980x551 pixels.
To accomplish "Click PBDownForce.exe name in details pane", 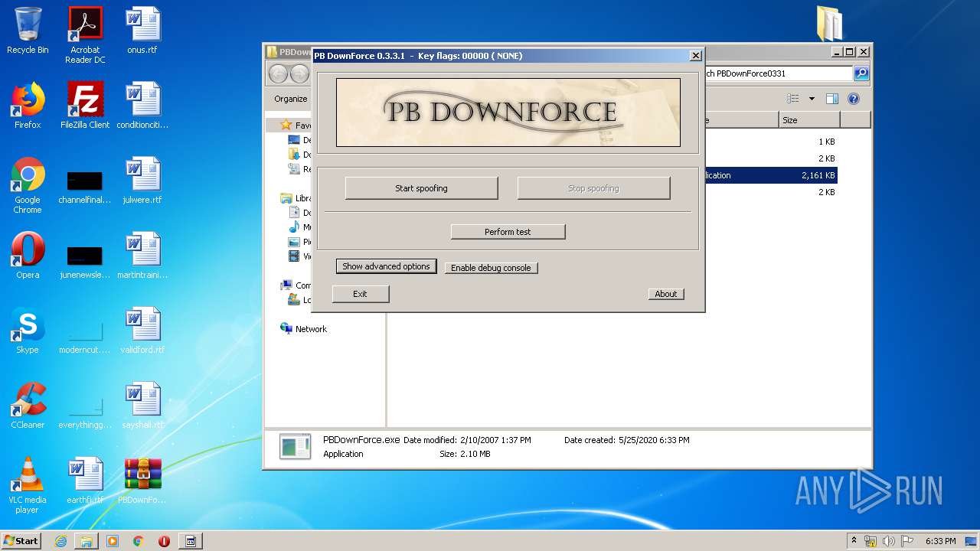I will [361, 440].
